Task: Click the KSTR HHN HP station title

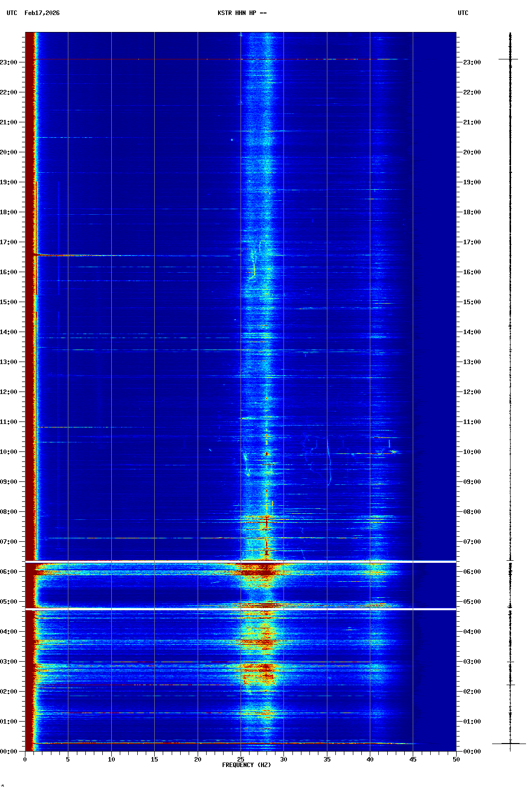Action: pyautogui.click(x=242, y=13)
